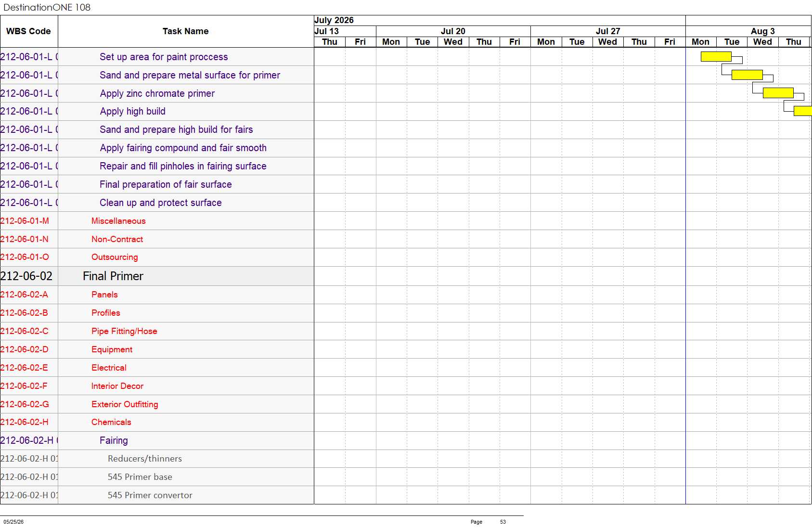This screenshot has height=528, width=812.
Task: Click WBS code 212-06-02-B
Action: pos(24,313)
